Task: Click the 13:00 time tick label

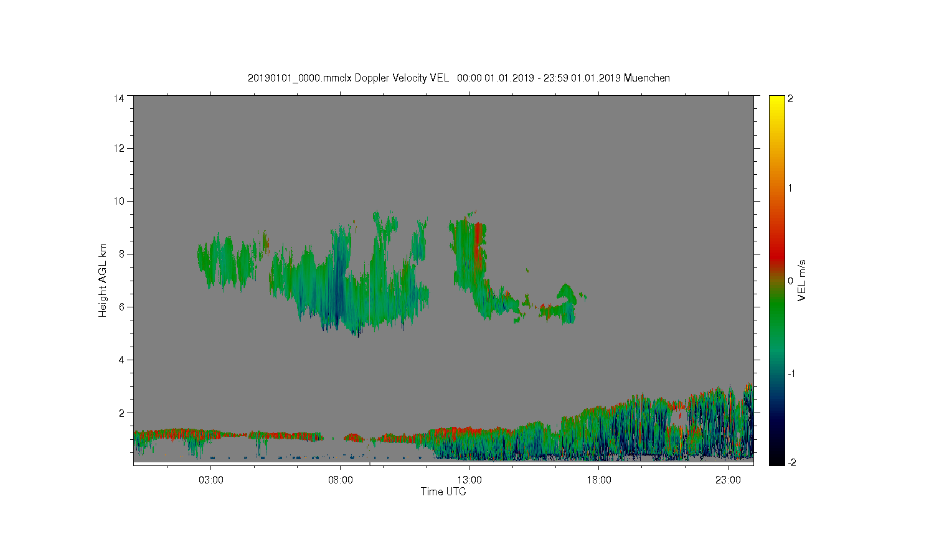Action: point(469,480)
